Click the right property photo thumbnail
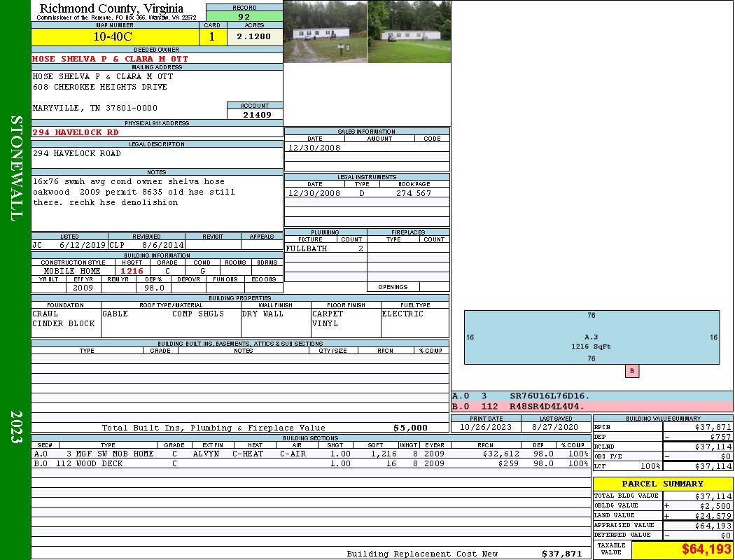 [x=409, y=31]
